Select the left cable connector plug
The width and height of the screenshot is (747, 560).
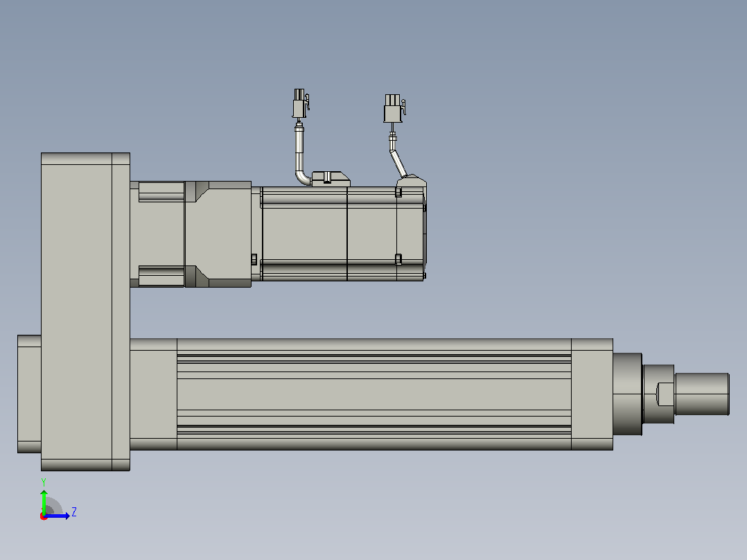point(300,103)
